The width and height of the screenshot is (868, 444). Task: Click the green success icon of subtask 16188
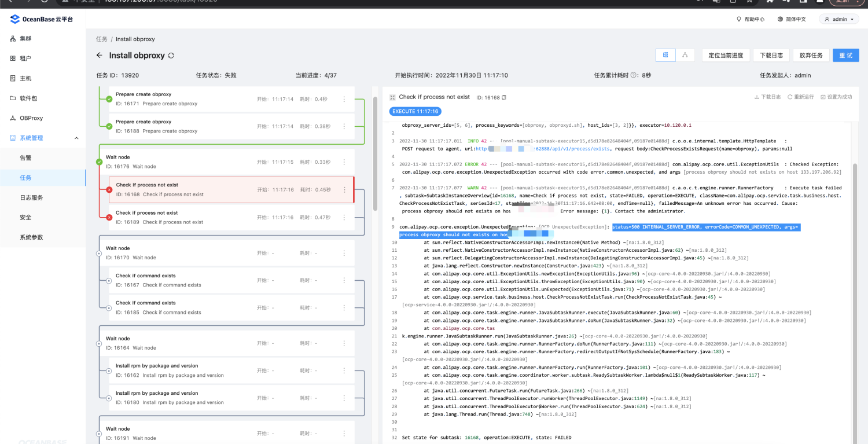pyautogui.click(x=109, y=126)
